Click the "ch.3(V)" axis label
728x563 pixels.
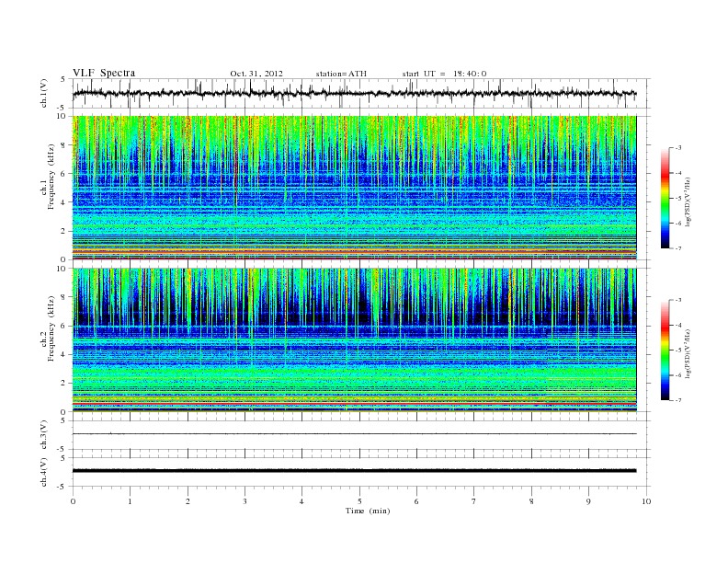pos(44,435)
